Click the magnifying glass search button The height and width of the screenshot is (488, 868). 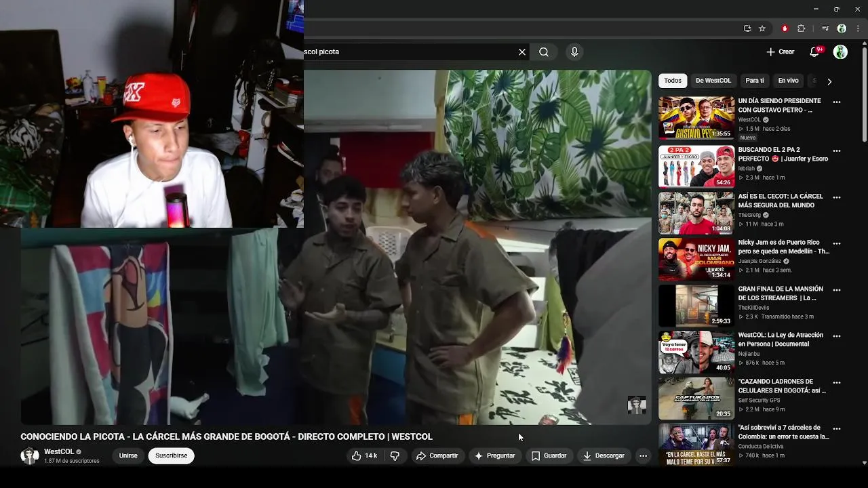pyautogui.click(x=544, y=52)
